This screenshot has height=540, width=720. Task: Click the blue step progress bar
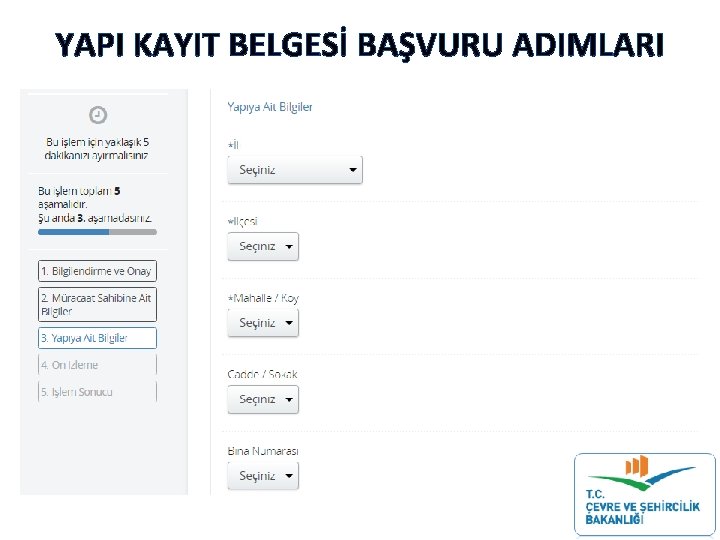[x=97, y=232]
